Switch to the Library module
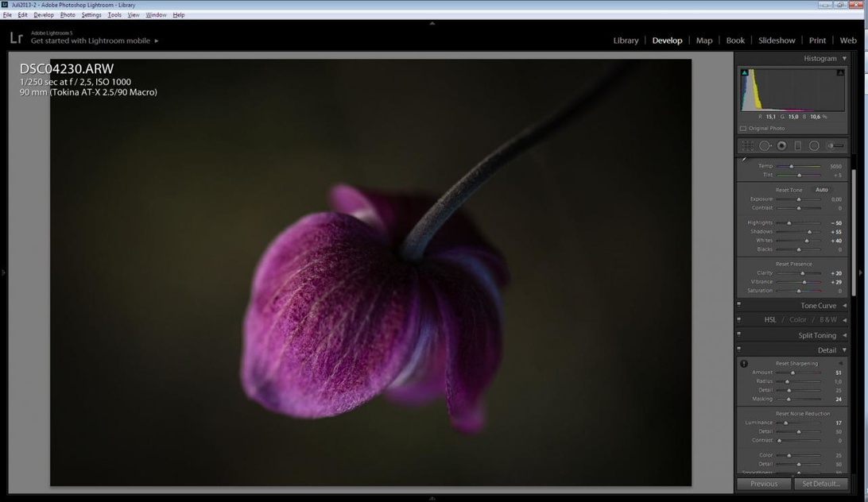The width and height of the screenshot is (868, 502). [x=626, y=41]
